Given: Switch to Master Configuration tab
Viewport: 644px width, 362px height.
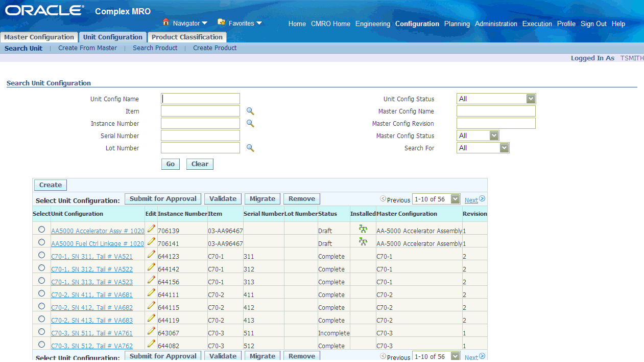Looking at the screenshot, I should click(39, 37).
